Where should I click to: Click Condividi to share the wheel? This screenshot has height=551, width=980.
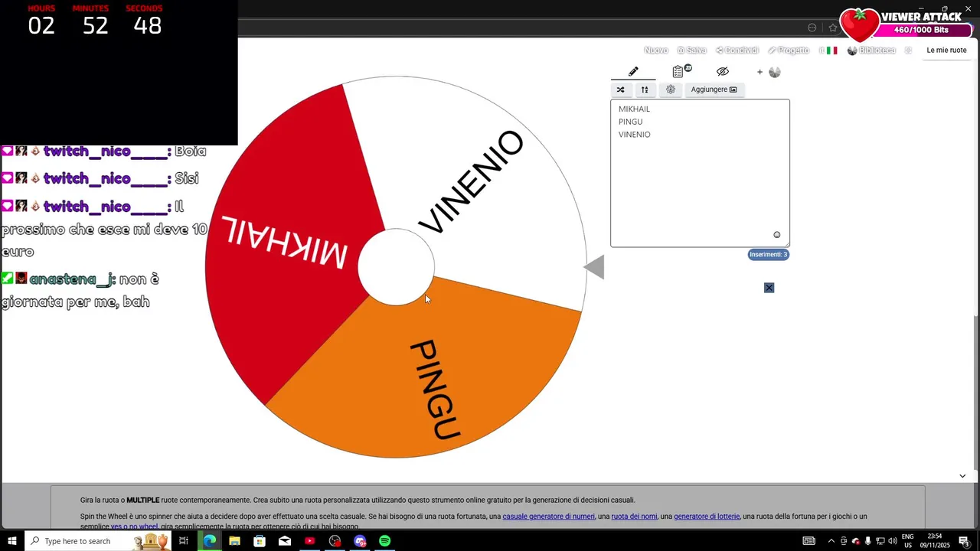point(737,51)
